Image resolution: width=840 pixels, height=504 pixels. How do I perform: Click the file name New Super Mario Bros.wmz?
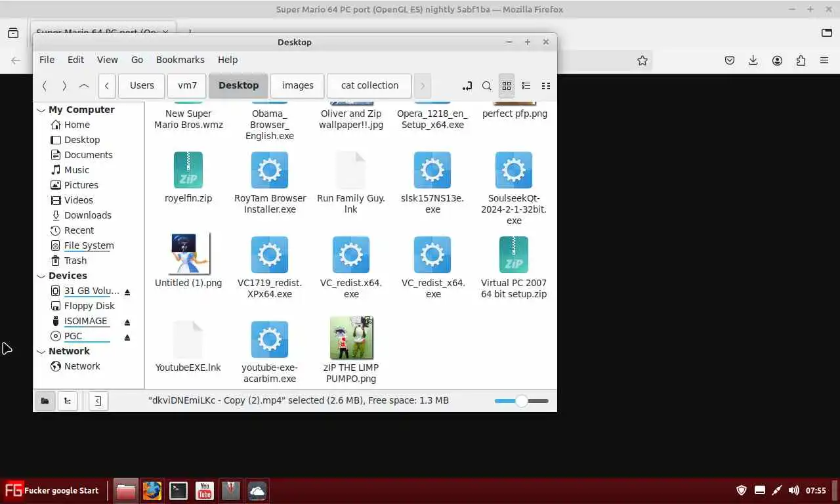[x=188, y=119]
